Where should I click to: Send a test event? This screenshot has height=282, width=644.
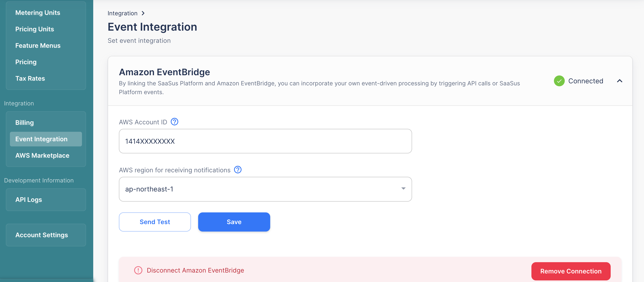click(155, 222)
